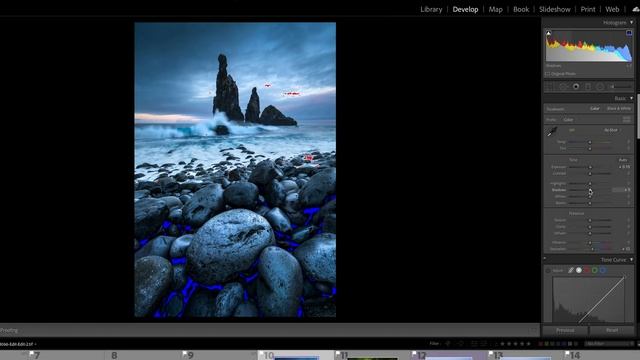
Task: Click the Blacks slider handle
Action: (x=590, y=203)
